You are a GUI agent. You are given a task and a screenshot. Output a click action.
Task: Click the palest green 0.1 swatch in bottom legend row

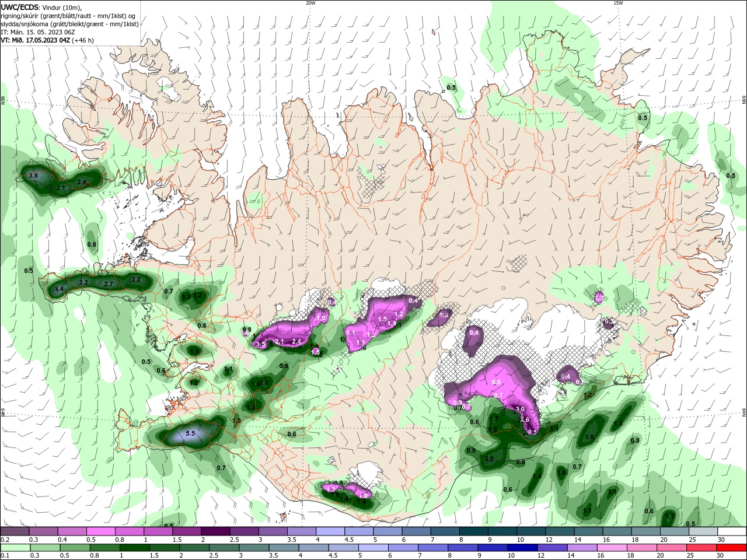click(x=14, y=548)
